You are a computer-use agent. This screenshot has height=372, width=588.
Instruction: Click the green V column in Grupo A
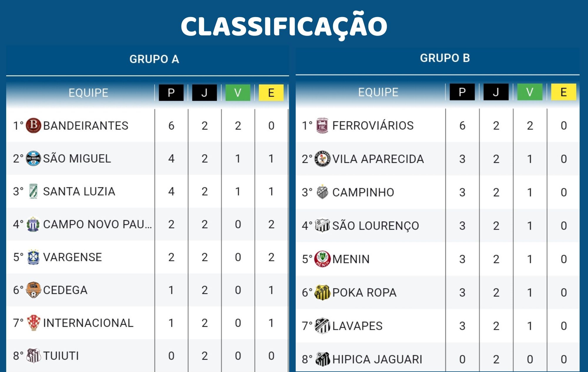[238, 93]
